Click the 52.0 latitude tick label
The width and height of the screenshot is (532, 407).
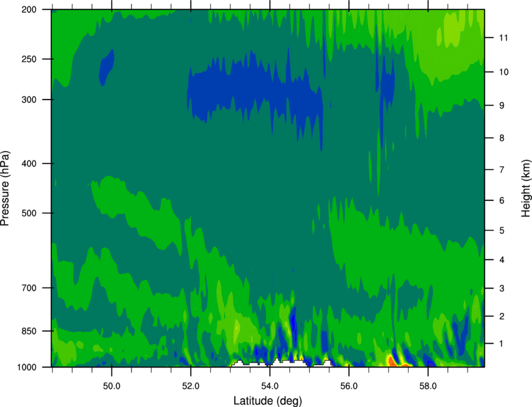click(x=191, y=386)
